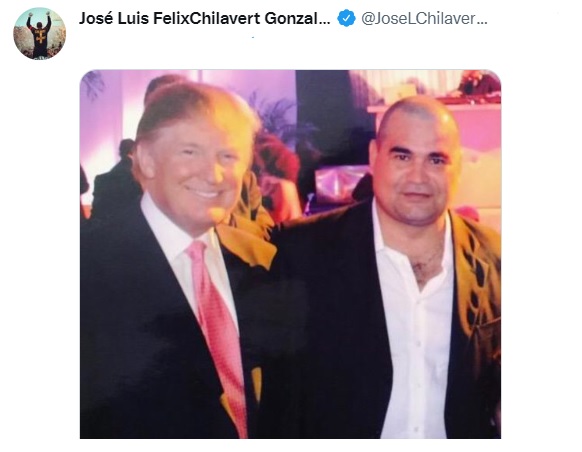Click the avatar showing a person with raised arms
This screenshot has height=452, width=582.
pos(39,33)
